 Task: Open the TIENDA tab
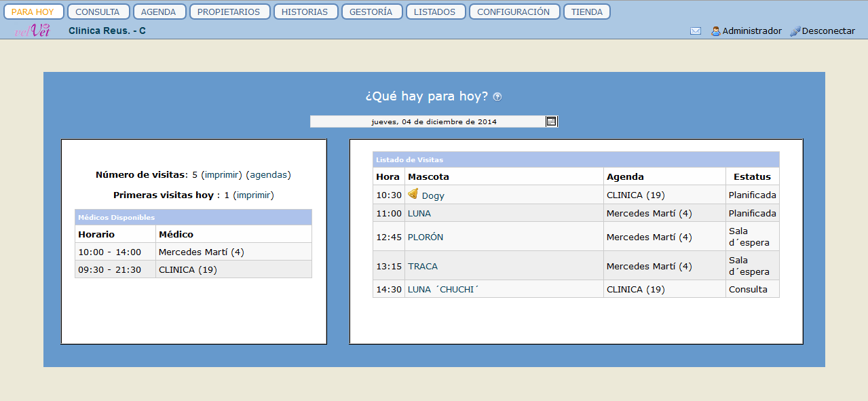point(586,12)
